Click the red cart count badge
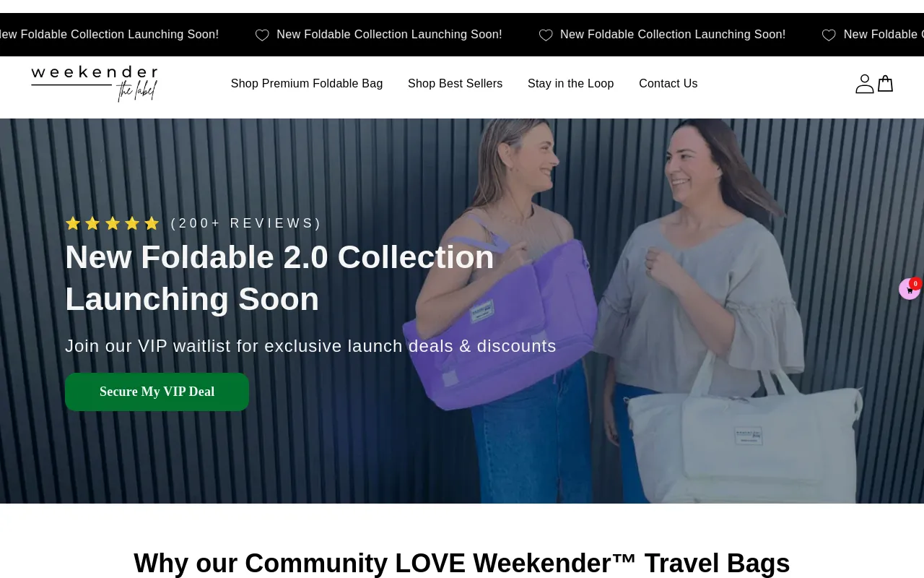This screenshot has height=578, width=924. 915,284
